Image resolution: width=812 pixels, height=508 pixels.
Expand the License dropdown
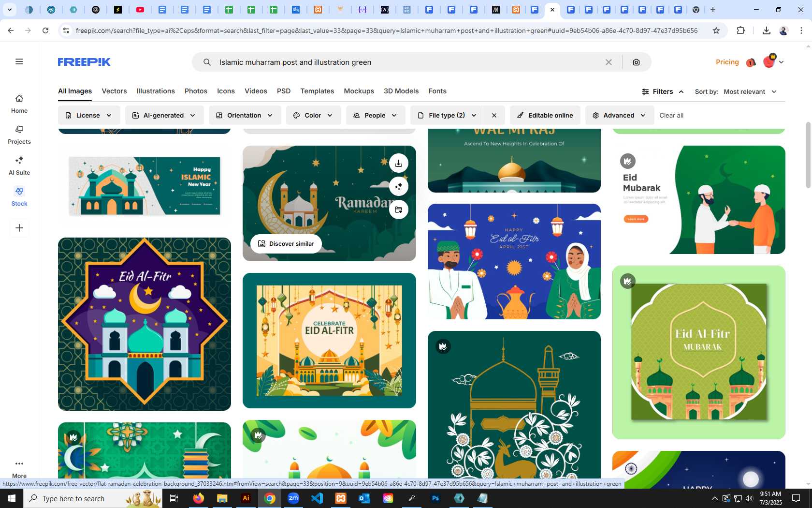tap(89, 115)
